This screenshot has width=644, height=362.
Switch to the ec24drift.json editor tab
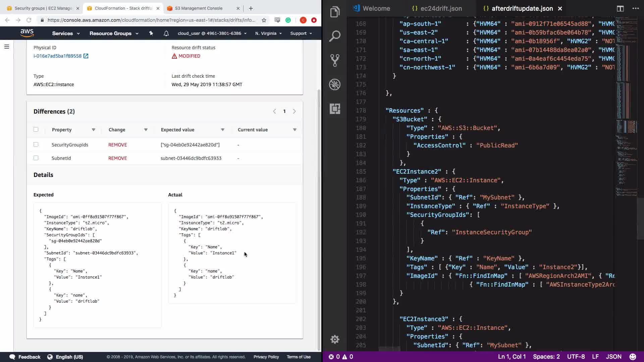[x=437, y=8]
